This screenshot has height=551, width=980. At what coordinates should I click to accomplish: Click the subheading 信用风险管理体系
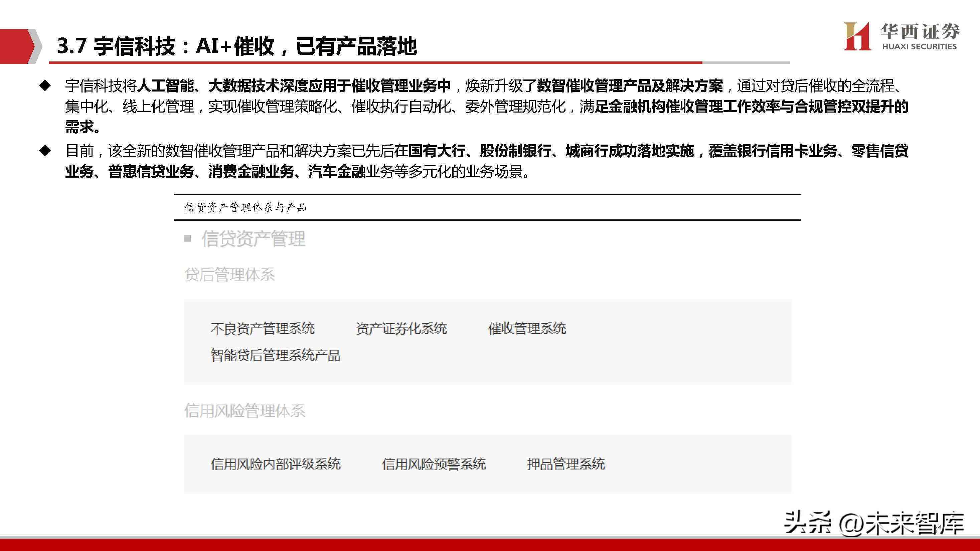244,411
